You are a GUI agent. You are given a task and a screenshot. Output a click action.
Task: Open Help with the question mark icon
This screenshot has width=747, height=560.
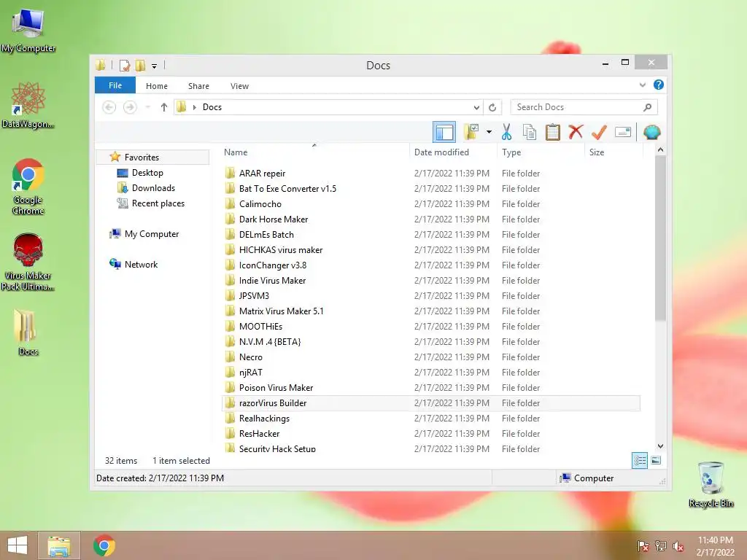(659, 85)
